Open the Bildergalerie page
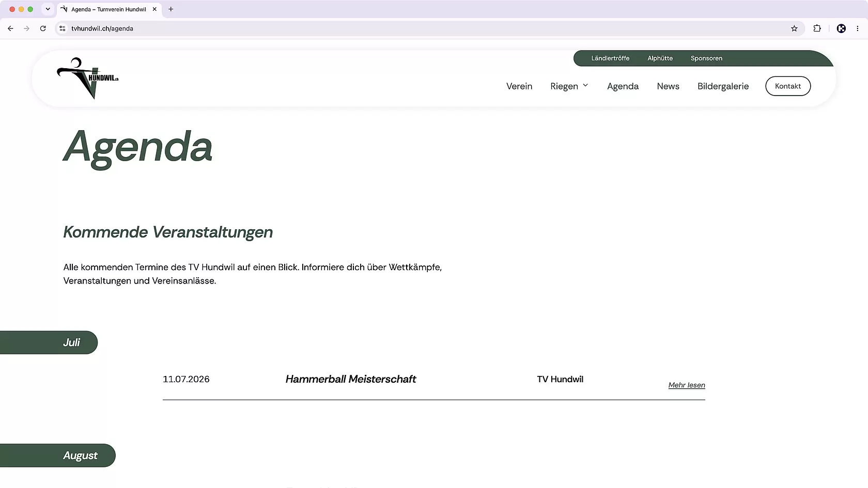Viewport: 868px width, 488px height. click(x=723, y=86)
